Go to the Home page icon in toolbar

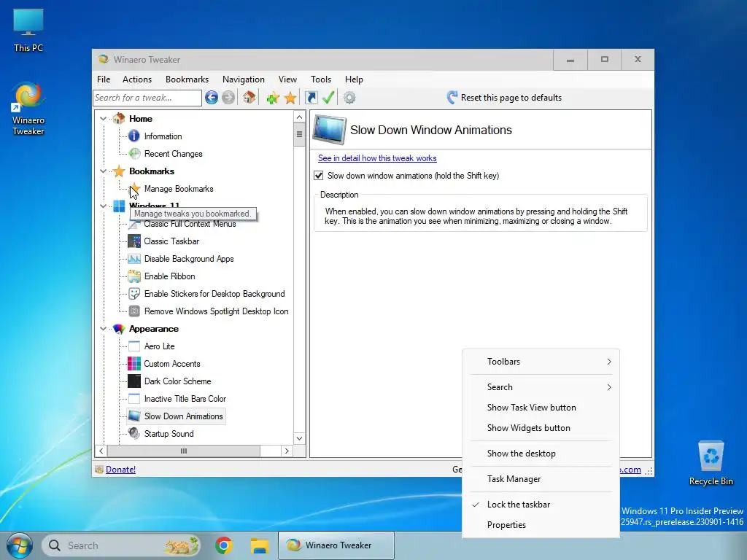point(249,98)
